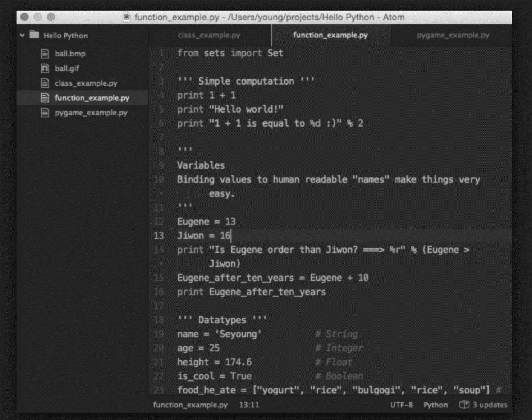This screenshot has height=420, width=532.
Task: Click the '# Boolean' comment
Action: tap(339, 376)
